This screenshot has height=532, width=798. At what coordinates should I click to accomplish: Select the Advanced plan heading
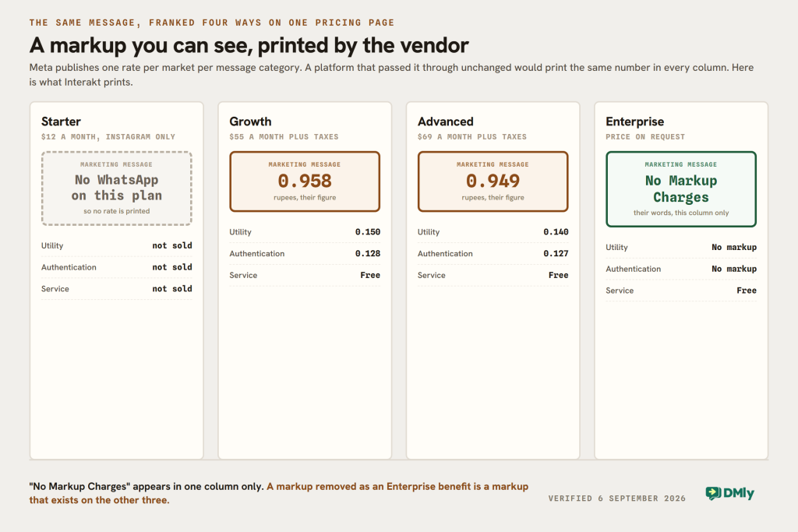pos(445,122)
